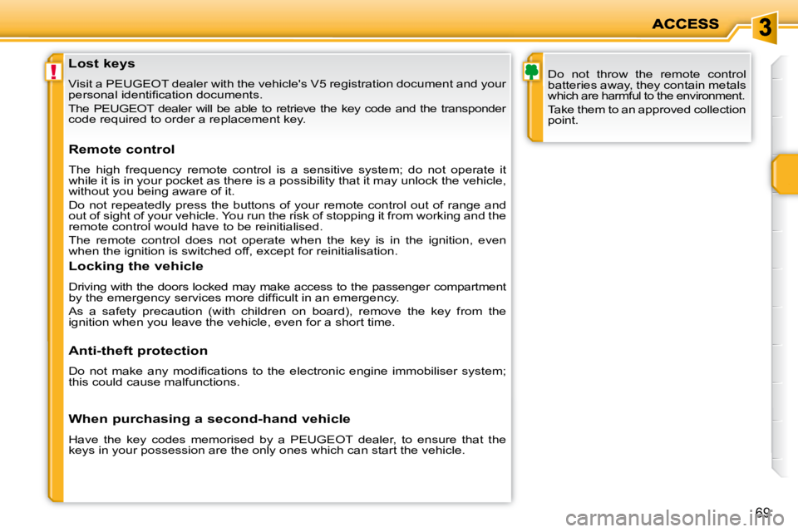798x532 pixels.
Task: Click paragraph starting "The high frequency remote"
Action: click(287, 180)
